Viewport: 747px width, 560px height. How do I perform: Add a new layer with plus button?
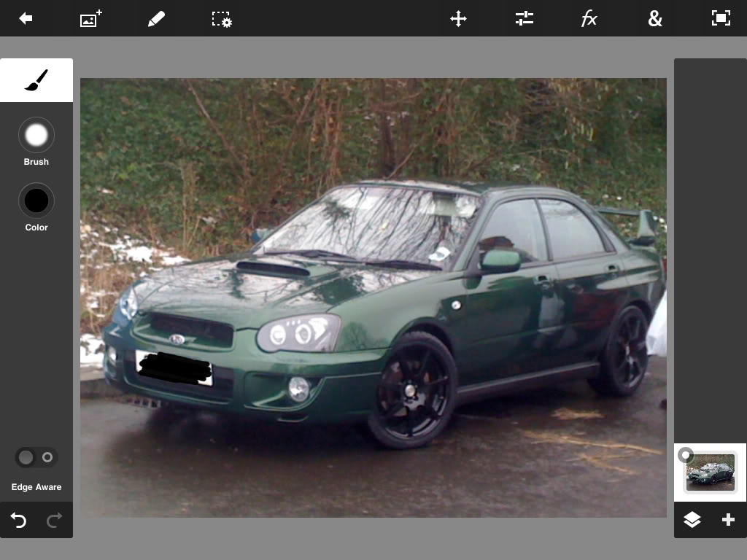pyautogui.click(x=728, y=520)
